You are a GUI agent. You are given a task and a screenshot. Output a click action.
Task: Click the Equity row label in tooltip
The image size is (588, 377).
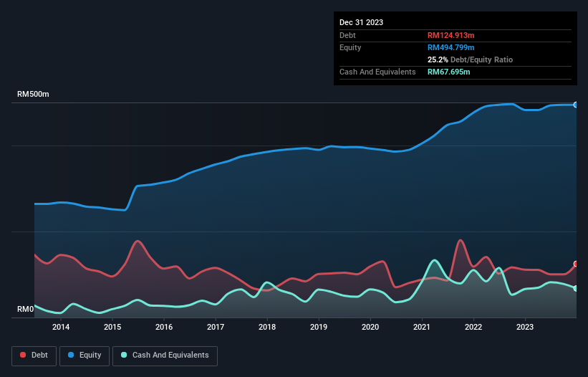pyautogui.click(x=350, y=47)
